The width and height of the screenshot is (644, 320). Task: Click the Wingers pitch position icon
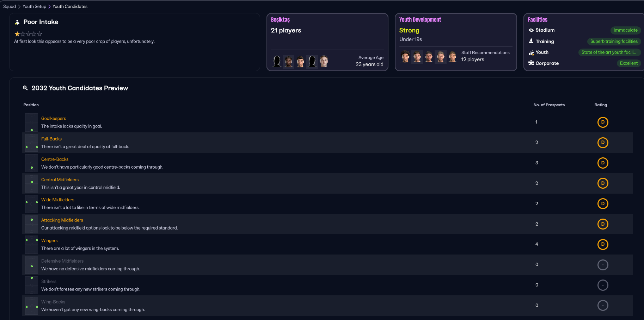click(32, 244)
